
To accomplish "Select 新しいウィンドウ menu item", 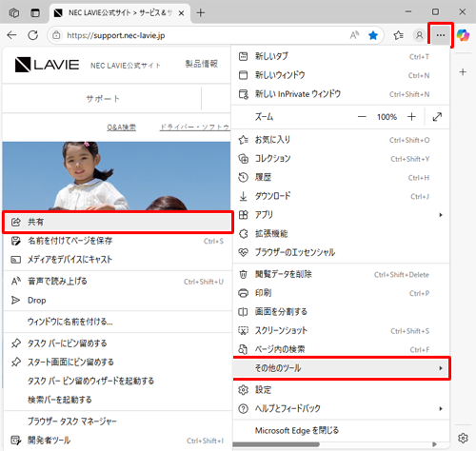I will pyautogui.click(x=341, y=75).
